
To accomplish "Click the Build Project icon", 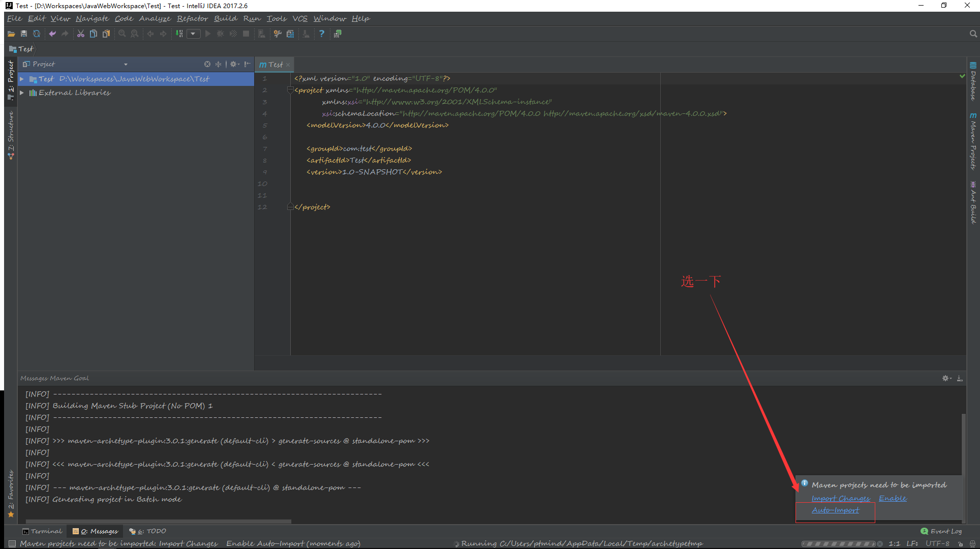I will click(x=179, y=34).
